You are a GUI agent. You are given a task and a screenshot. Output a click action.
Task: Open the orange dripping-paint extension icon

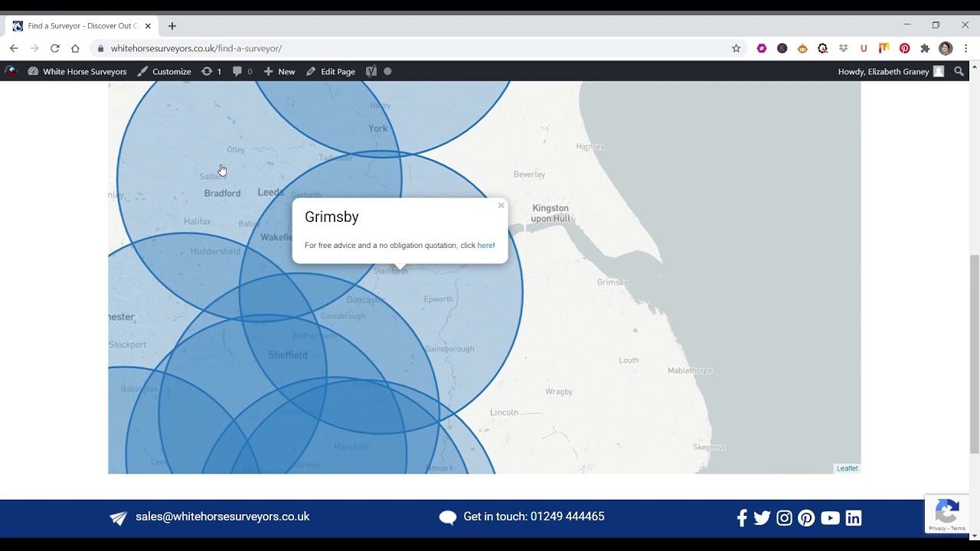pos(884,48)
